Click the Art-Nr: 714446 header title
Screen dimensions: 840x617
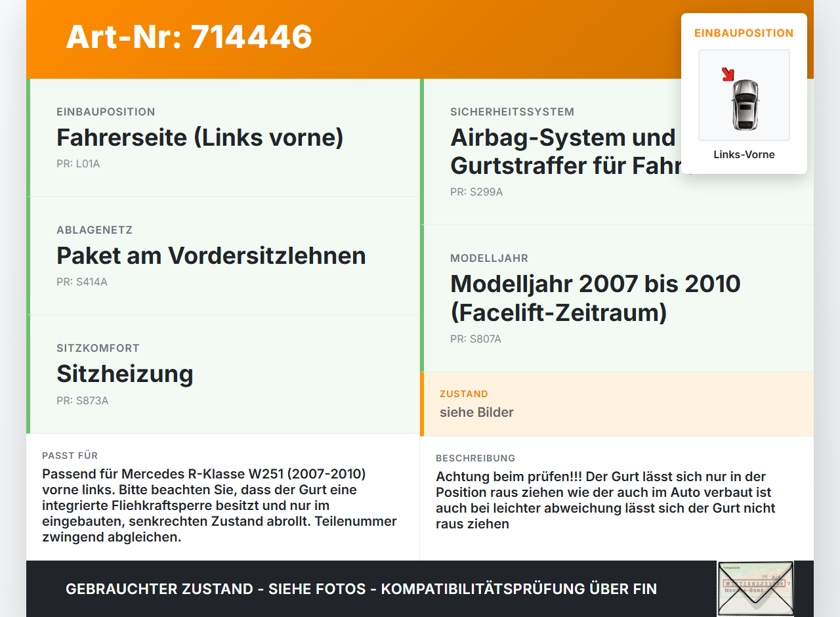coord(189,37)
